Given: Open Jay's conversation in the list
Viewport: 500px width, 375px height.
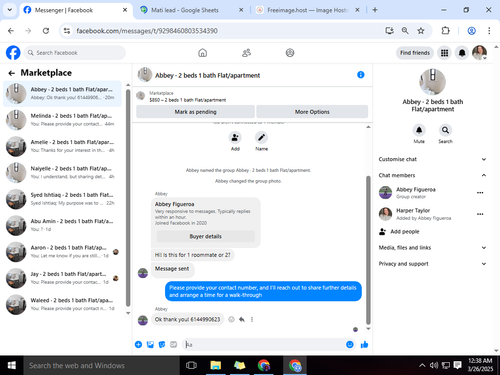Looking at the screenshot, I should (62, 278).
